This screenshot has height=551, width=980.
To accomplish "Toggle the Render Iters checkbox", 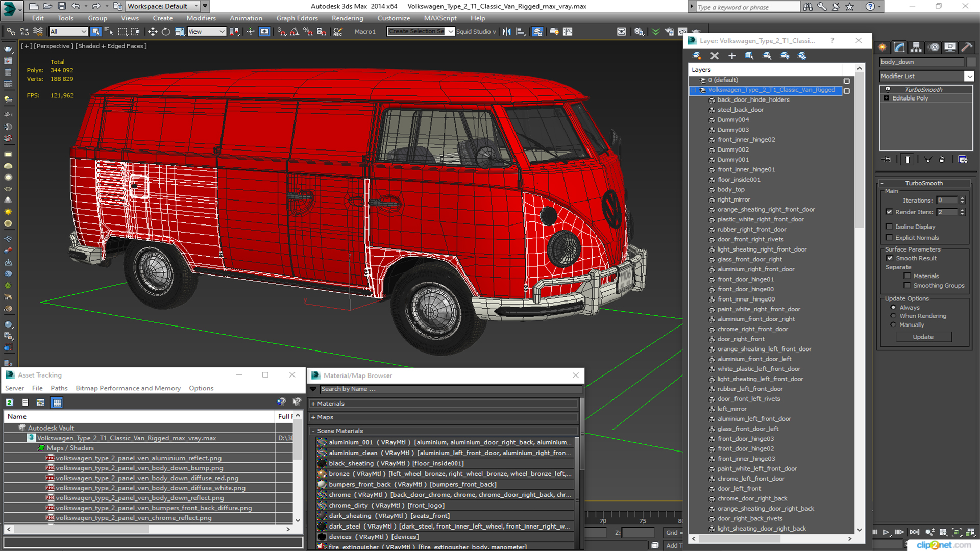I will [x=889, y=212].
